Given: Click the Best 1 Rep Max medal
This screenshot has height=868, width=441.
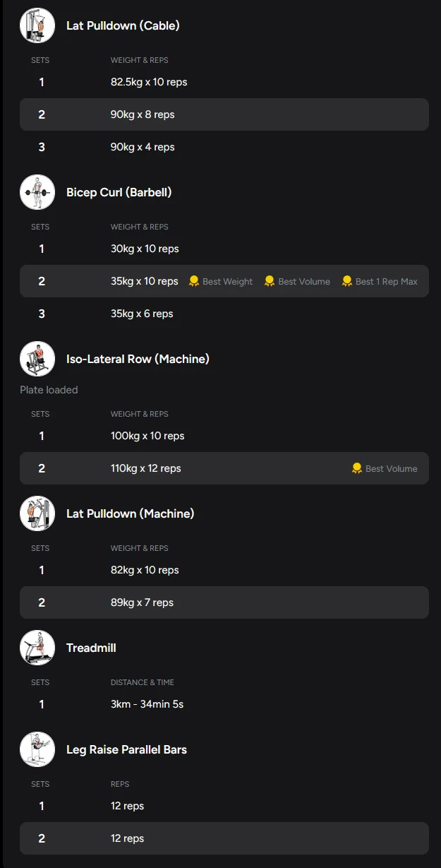Looking at the screenshot, I should click(x=347, y=281).
